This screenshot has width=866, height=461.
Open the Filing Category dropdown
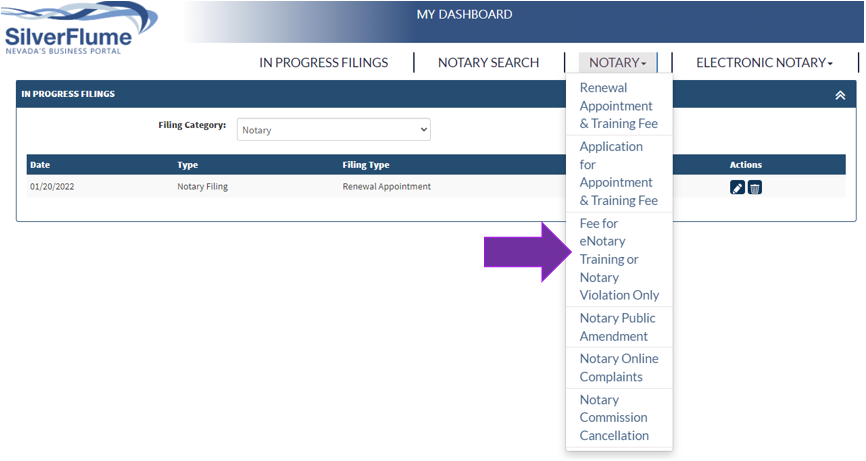point(333,130)
